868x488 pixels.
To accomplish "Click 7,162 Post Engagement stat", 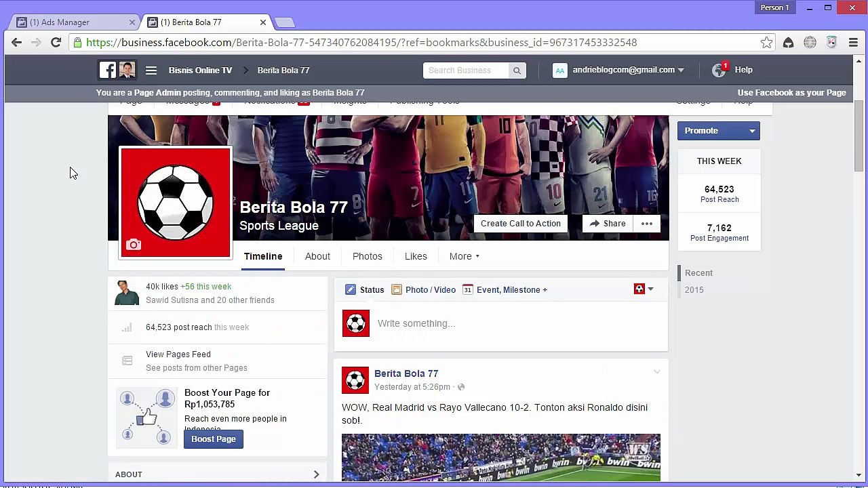I will coord(719,232).
